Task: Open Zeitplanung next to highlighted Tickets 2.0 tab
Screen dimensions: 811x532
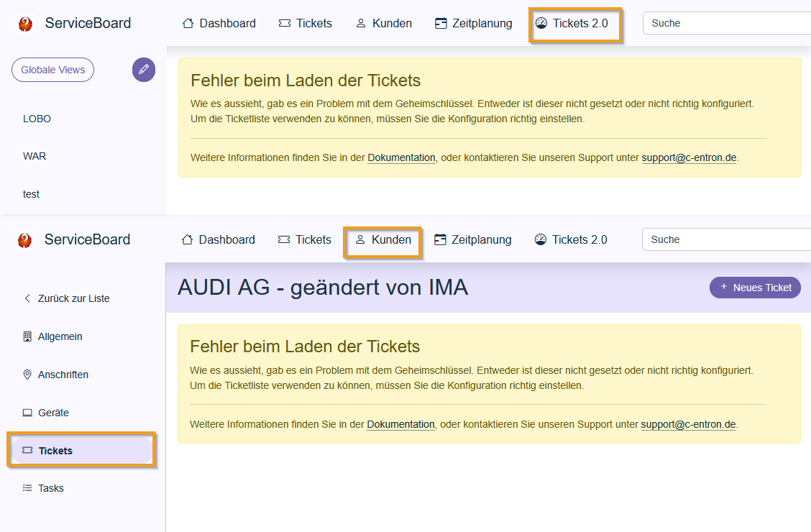Action: pos(474,23)
